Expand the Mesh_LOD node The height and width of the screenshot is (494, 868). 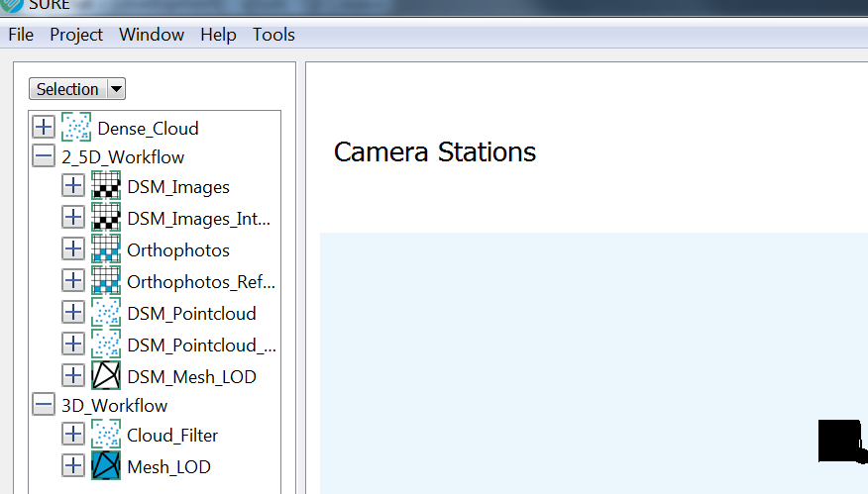tap(73, 466)
